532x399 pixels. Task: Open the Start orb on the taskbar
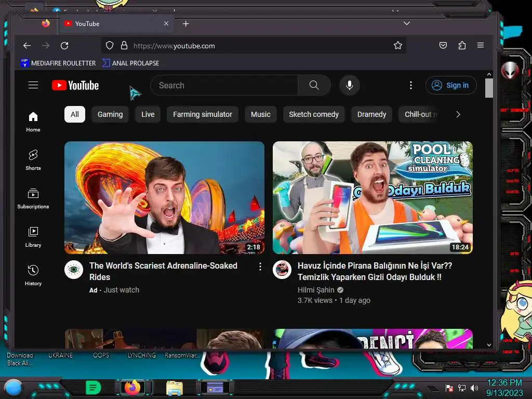(x=14, y=388)
